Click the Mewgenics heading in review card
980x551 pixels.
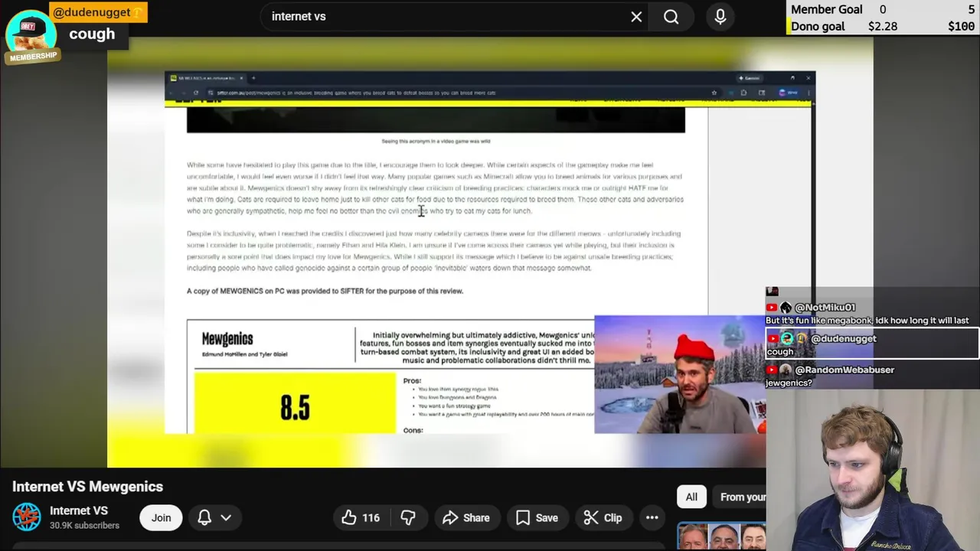[227, 339]
